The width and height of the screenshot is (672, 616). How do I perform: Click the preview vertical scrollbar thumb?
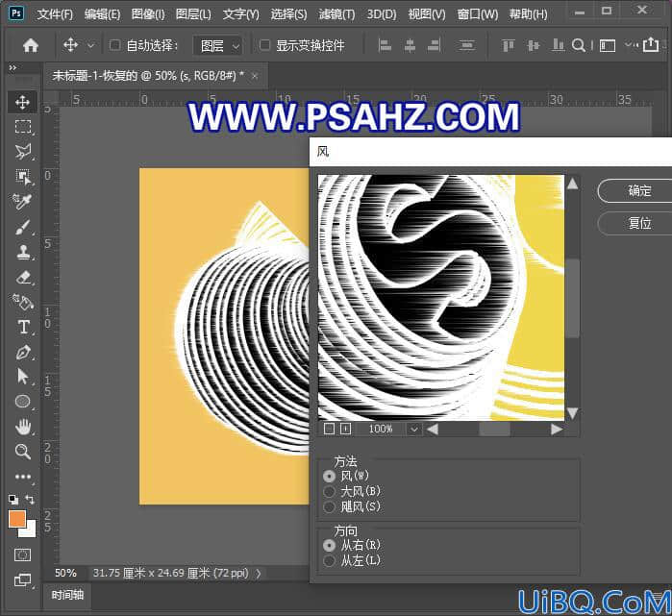click(572, 298)
